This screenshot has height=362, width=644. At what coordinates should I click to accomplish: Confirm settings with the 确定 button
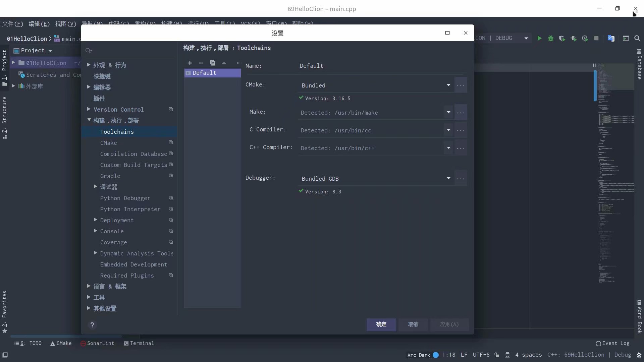(x=381, y=324)
